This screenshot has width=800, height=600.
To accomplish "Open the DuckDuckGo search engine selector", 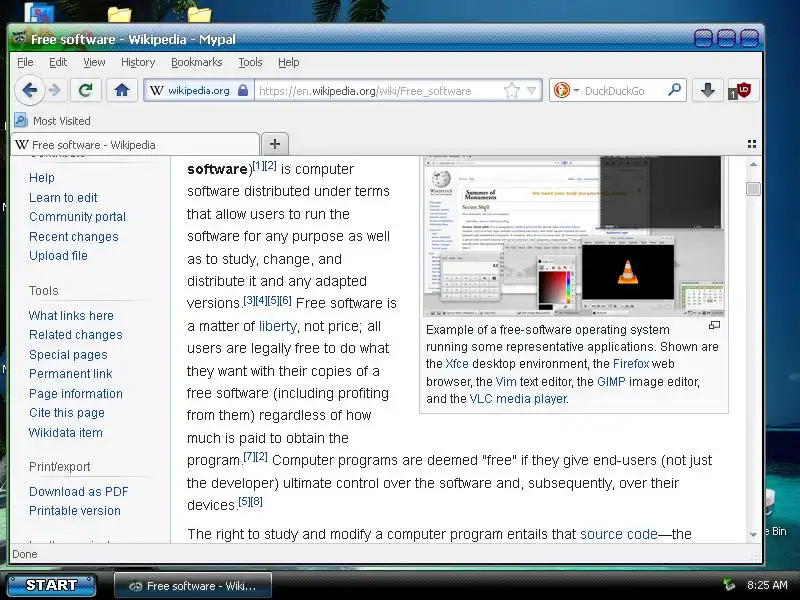I will click(x=566, y=91).
